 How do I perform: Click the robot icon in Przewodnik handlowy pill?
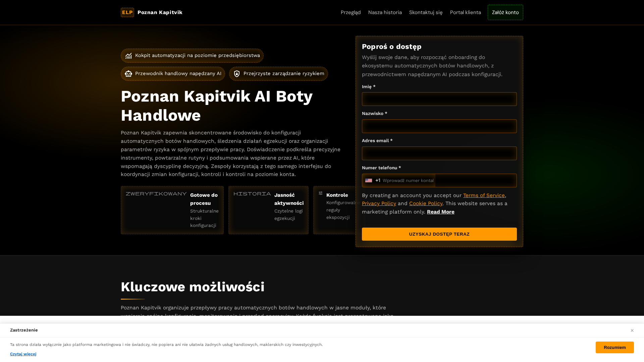[x=128, y=74]
